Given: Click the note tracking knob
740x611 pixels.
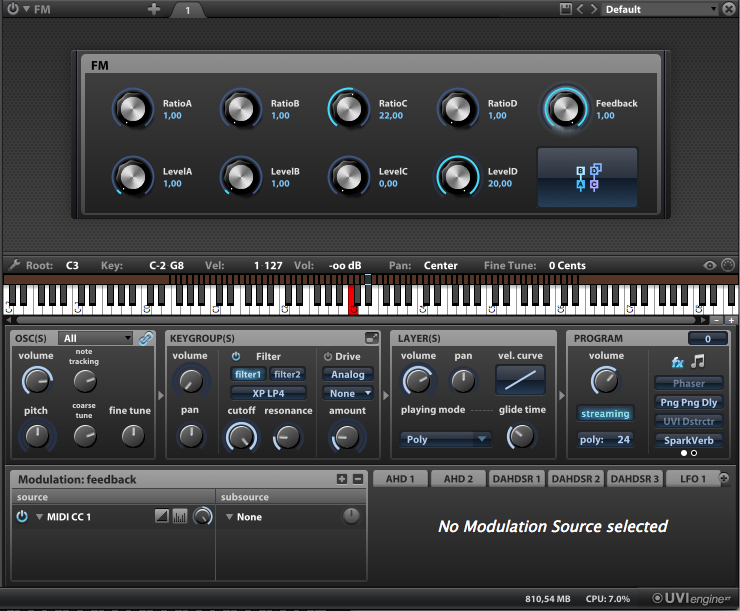Looking at the screenshot, I should (x=85, y=381).
